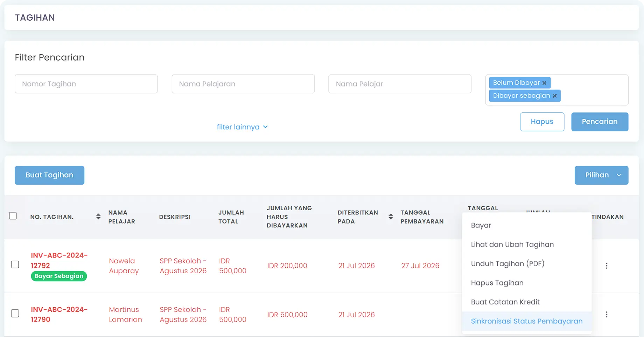Clear filters with the Hapus button
The width and height of the screenshot is (644, 337).
click(x=542, y=122)
